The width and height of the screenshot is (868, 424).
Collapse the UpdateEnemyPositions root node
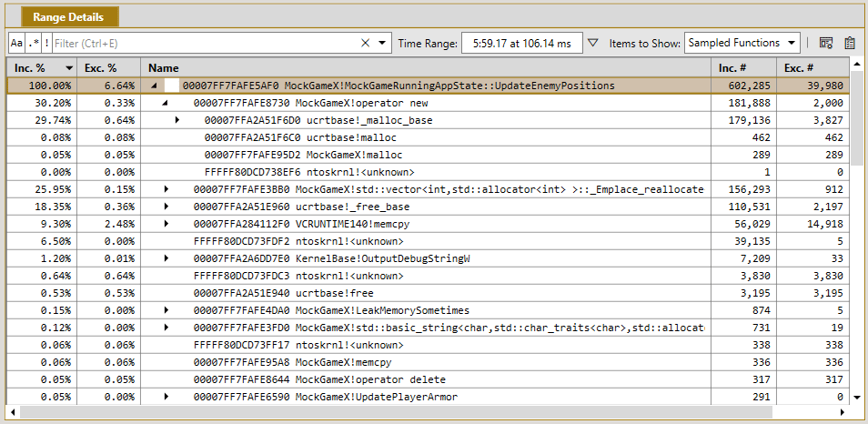[154, 86]
